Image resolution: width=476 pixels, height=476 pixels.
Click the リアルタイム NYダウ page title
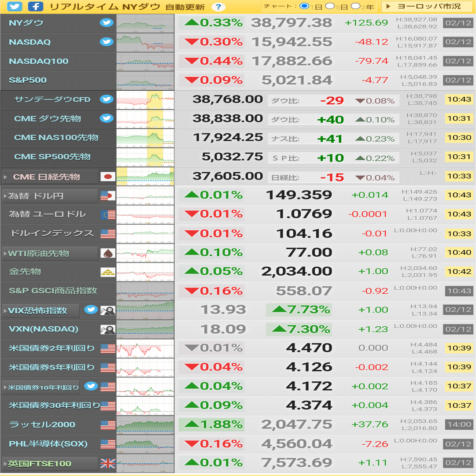pos(105,7)
